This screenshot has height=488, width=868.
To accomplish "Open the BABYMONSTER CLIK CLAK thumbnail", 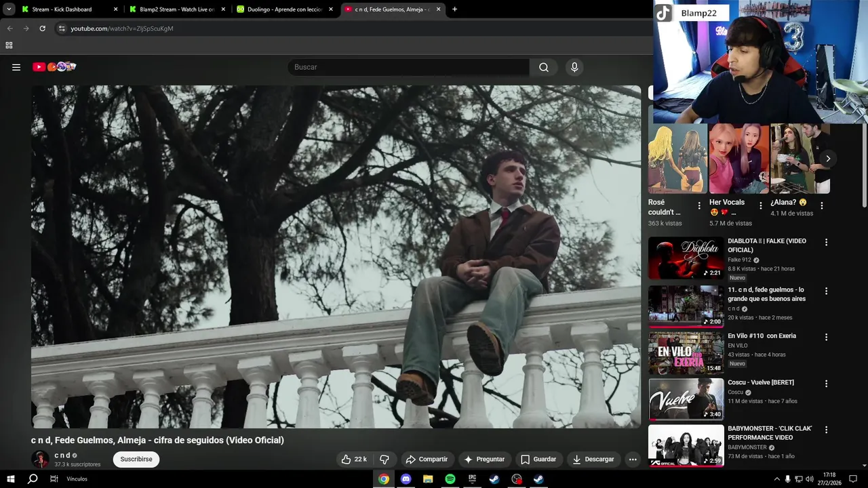I will click(686, 445).
